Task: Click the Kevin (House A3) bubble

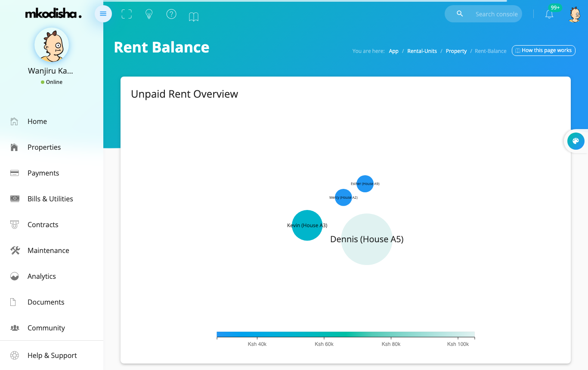Action: (x=307, y=225)
